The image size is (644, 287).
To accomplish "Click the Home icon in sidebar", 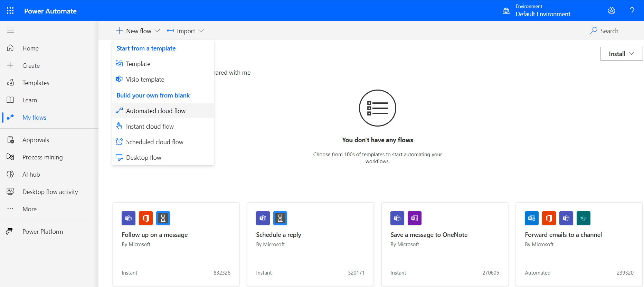I will click(x=10, y=48).
